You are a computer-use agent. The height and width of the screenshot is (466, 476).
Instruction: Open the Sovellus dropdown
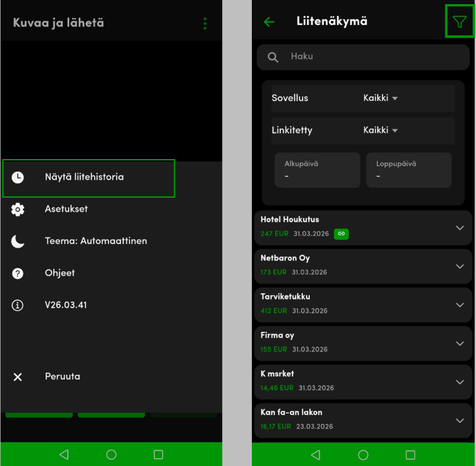[381, 98]
